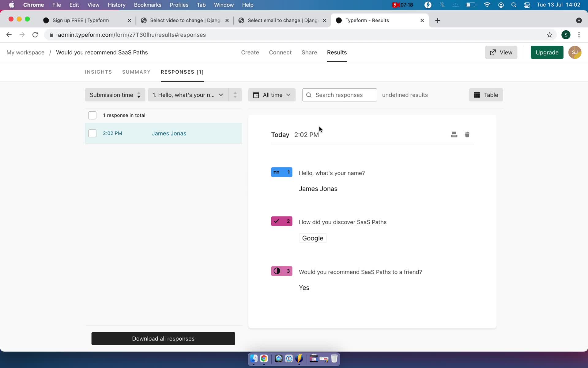This screenshot has height=368, width=588.
Task: Expand the All time date range dropdown
Action: tap(271, 94)
